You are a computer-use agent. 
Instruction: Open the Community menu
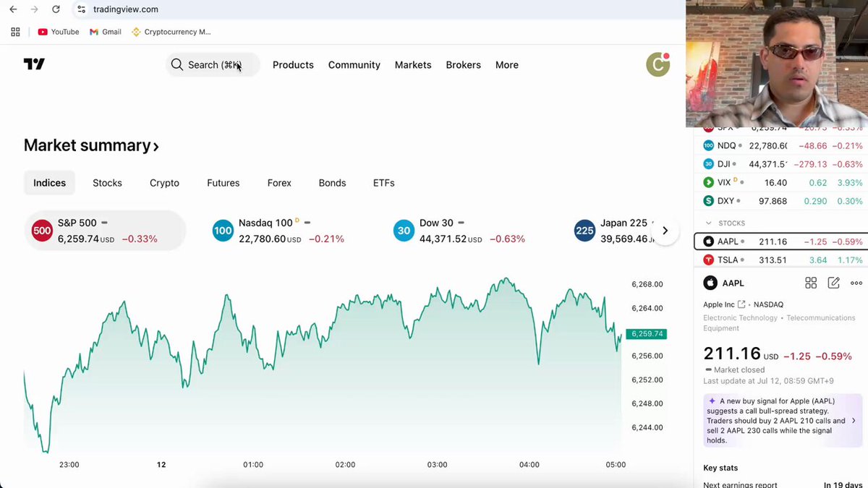click(x=354, y=64)
